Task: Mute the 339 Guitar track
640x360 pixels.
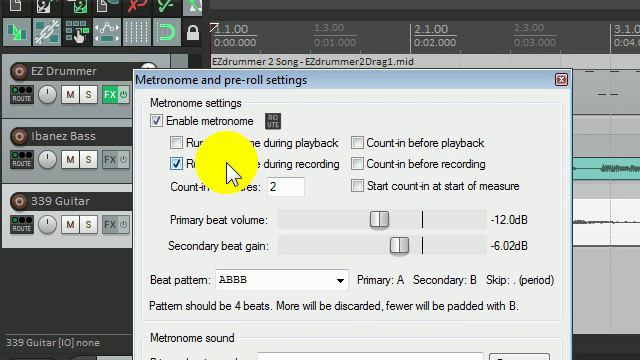Action: click(70, 224)
